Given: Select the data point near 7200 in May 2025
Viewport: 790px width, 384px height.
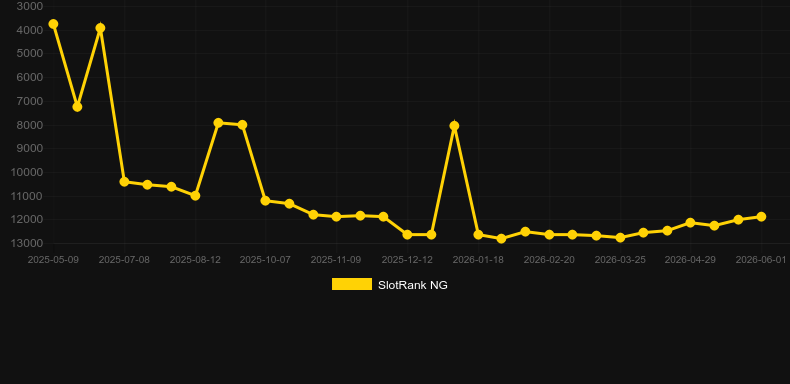Looking at the screenshot, I should [77, 107].
